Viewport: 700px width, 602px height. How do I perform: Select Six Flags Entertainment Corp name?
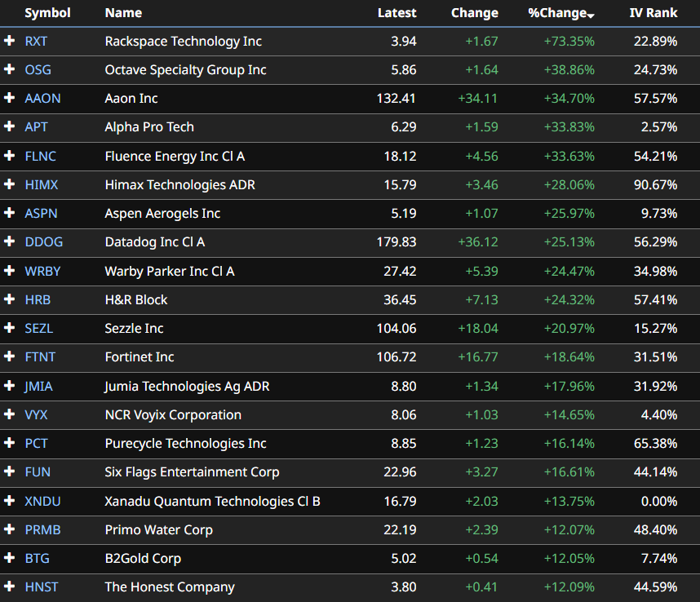pyautogui.click(x=192, y=472)
